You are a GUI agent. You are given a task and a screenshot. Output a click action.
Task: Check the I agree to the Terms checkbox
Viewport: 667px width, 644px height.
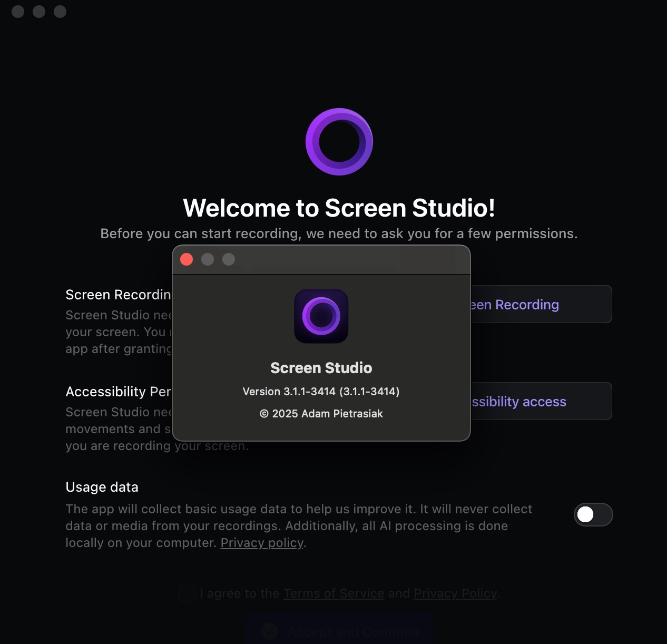coord(187,593)
